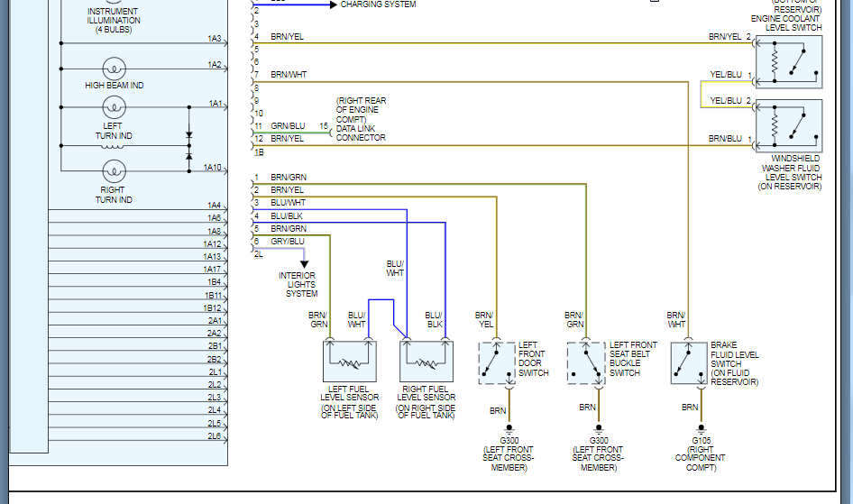The height and width of the screenshot is (504, 853).
Task: Click the Brake Fluid Level Switch symbol
Action: [x=689, y=363]
